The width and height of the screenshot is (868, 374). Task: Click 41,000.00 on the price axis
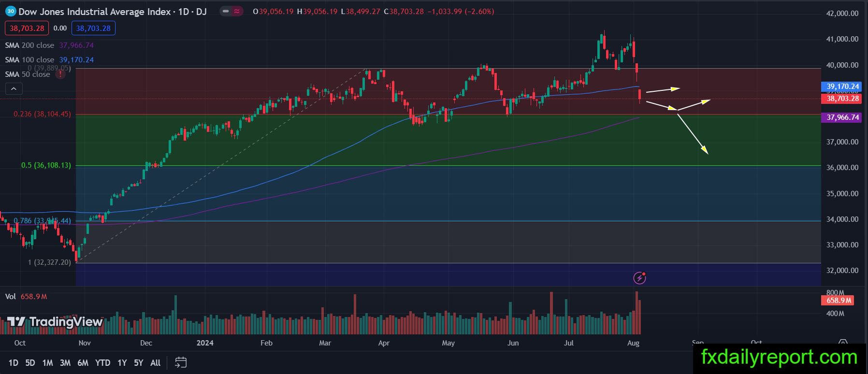pyautogui.click(x=842, y=39)
